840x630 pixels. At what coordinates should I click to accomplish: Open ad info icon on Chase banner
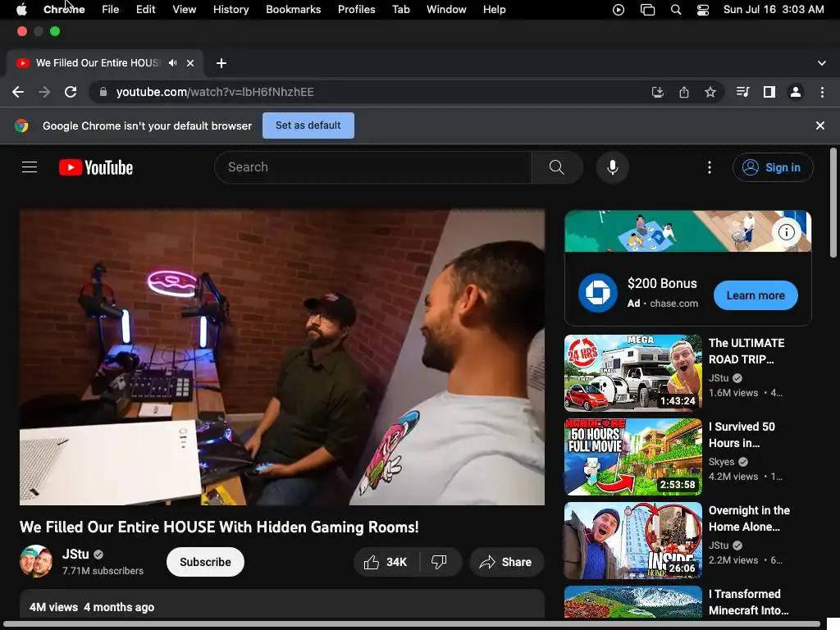coord(787,232)
